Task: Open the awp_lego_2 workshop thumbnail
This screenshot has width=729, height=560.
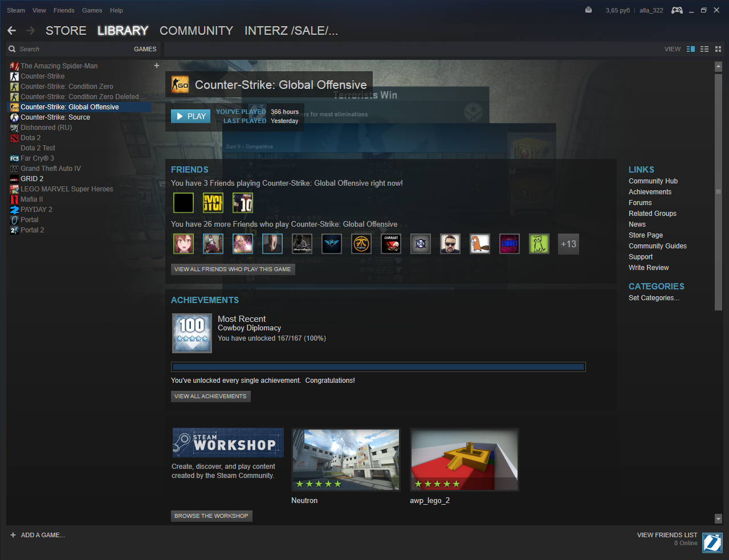Action: point(465,459)
